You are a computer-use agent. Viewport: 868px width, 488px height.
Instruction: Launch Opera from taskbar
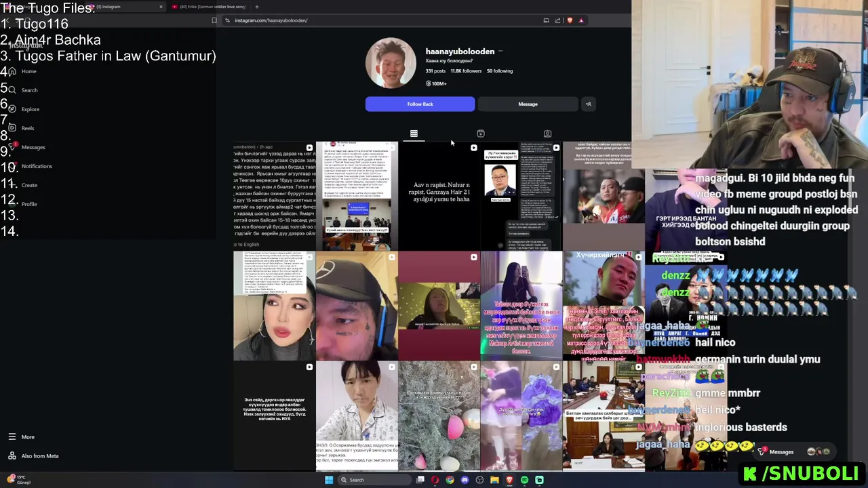pos(435,480)
